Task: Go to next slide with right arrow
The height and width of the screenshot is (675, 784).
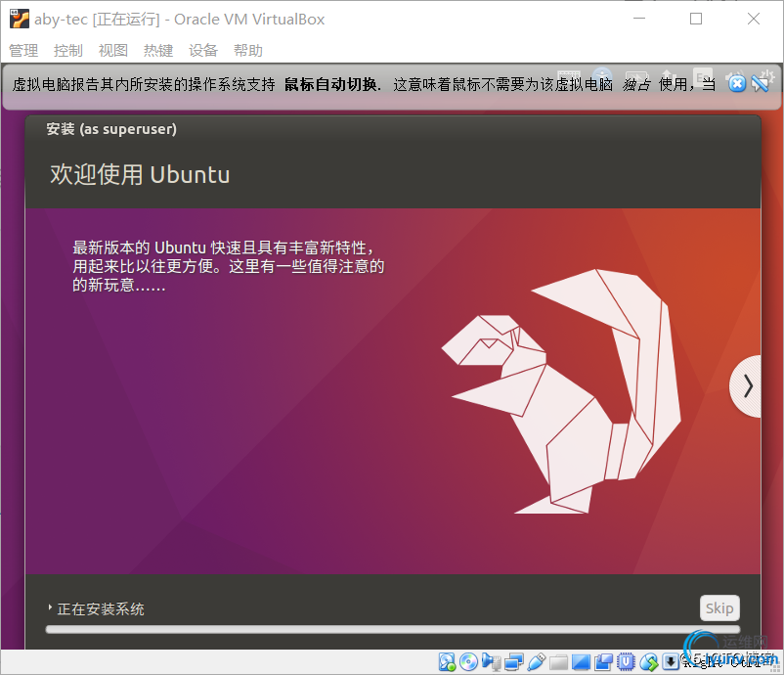Action: pos(747,386)
